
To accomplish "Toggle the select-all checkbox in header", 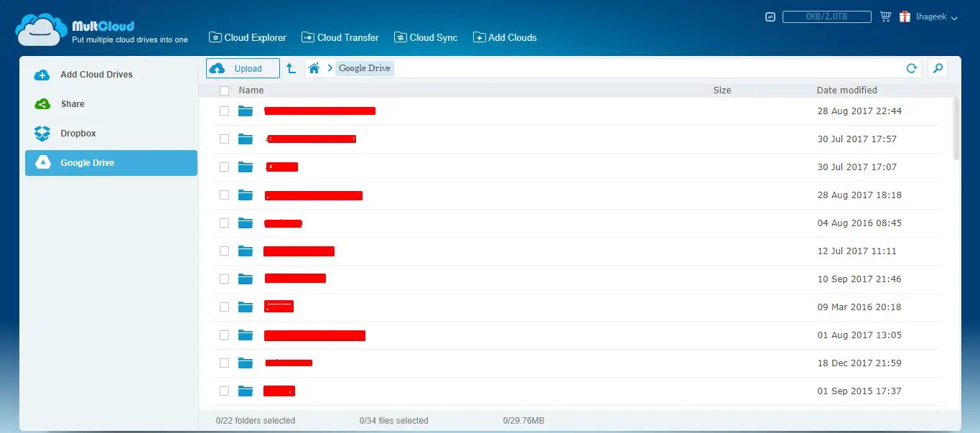I will point(225,90).
